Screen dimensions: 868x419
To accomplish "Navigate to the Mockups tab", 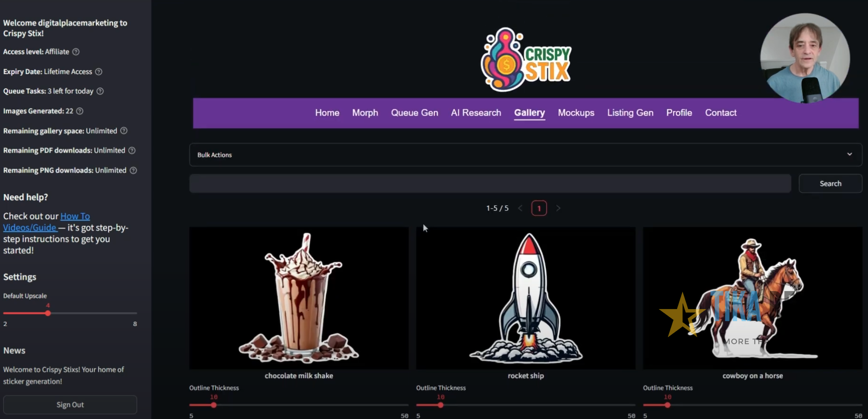I will coord(576,113).
